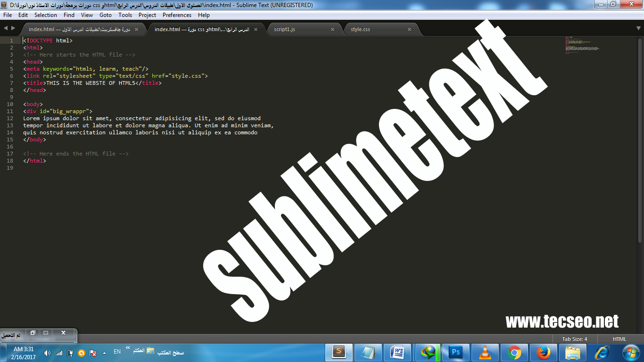This screenshot has height=362, width=644.
Task: Close the first index.html tab
Action: point(136,29)
